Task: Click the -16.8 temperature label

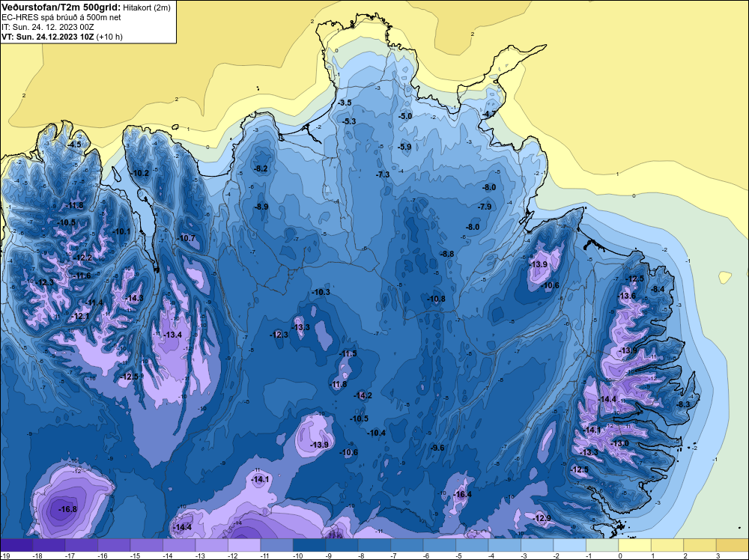Action: click(x=67, y=509)
